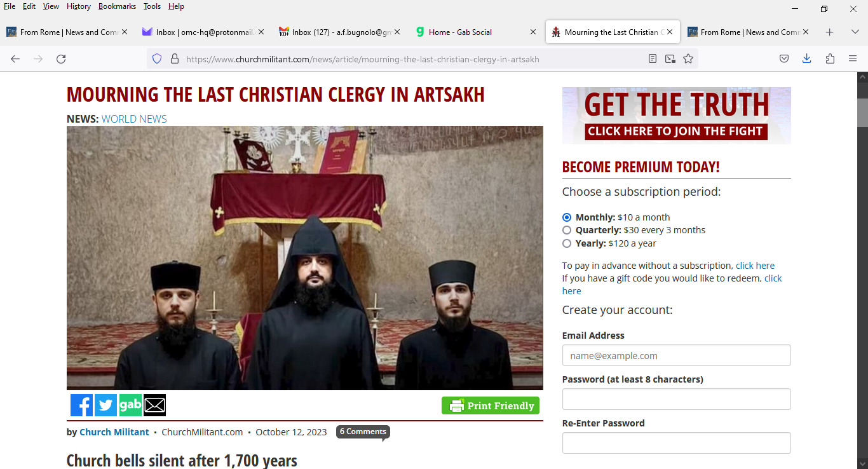Image resolution: width=868 pixels, height=469 pixels.
Task: Click the Print Friendly button
Action: click(x=491, y=405)
